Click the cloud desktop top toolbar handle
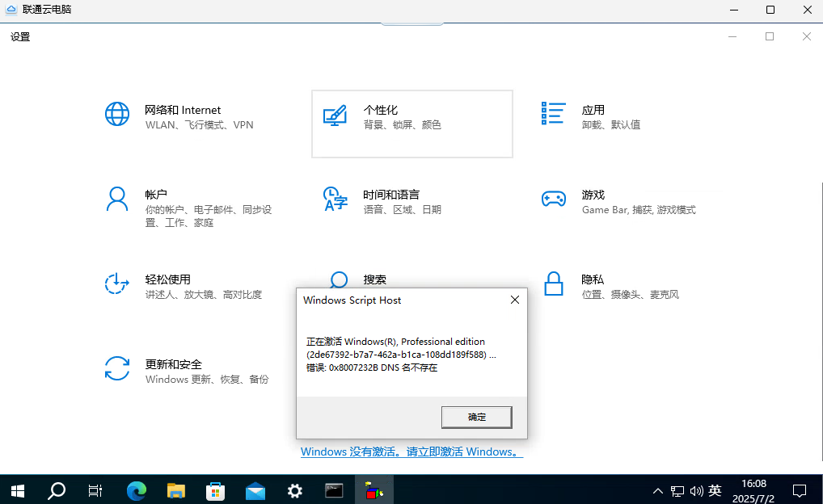This screenshot has width=823, height=504. coord(412,23)
